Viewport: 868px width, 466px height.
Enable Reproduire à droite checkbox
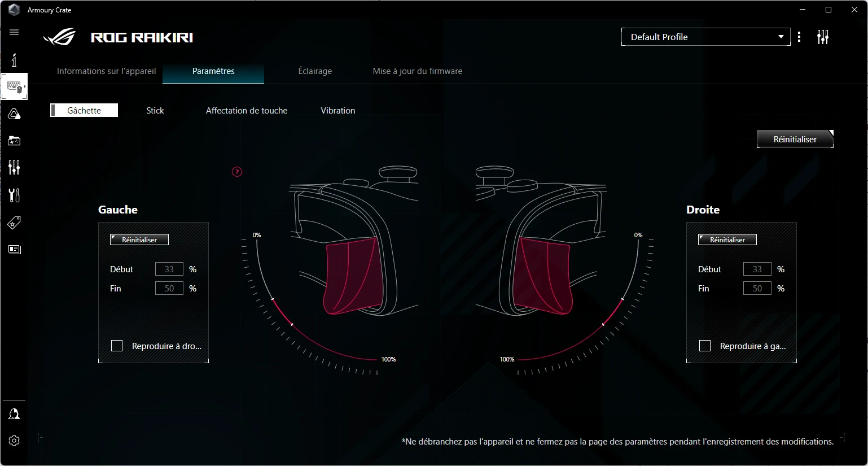coord(117,346)
